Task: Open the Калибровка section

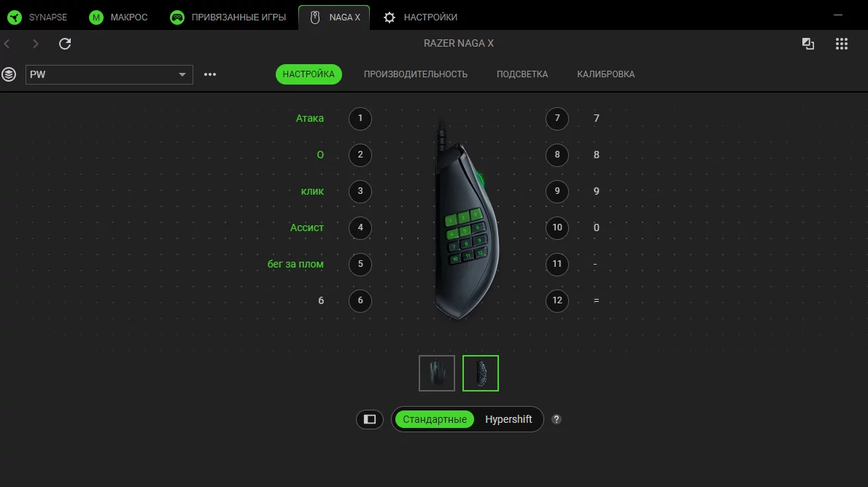Action: (605, 74)
